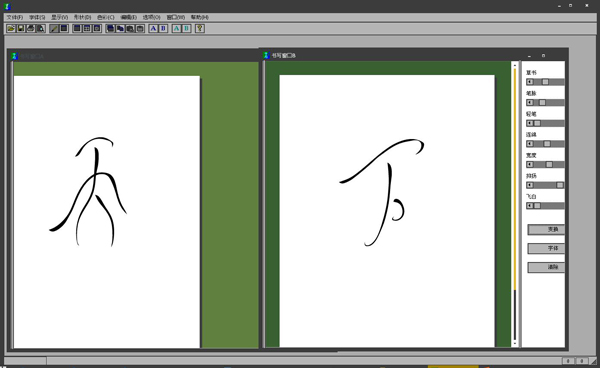Viewport: 600px width, 368px height.
Task: Click the printer toolbar icon
Action: point(31,28)
